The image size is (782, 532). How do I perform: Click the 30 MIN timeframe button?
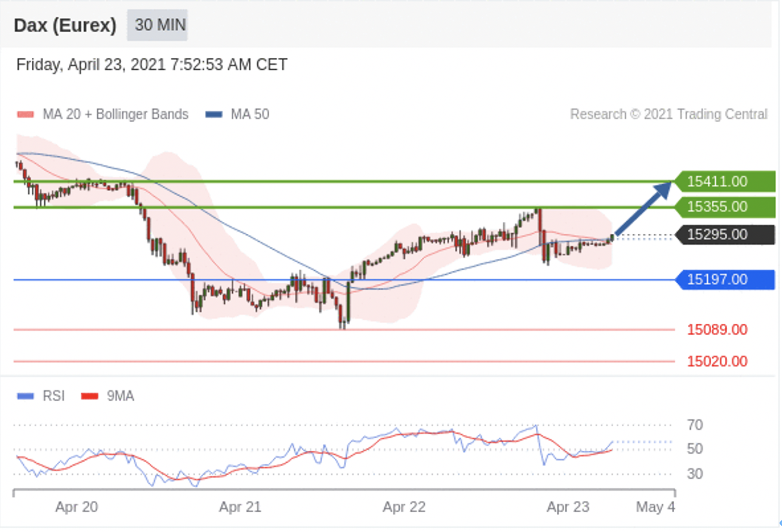pos(157,25)
